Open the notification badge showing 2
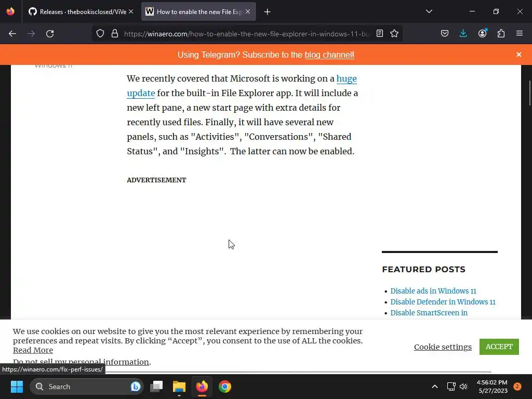 tap(517, 386)
